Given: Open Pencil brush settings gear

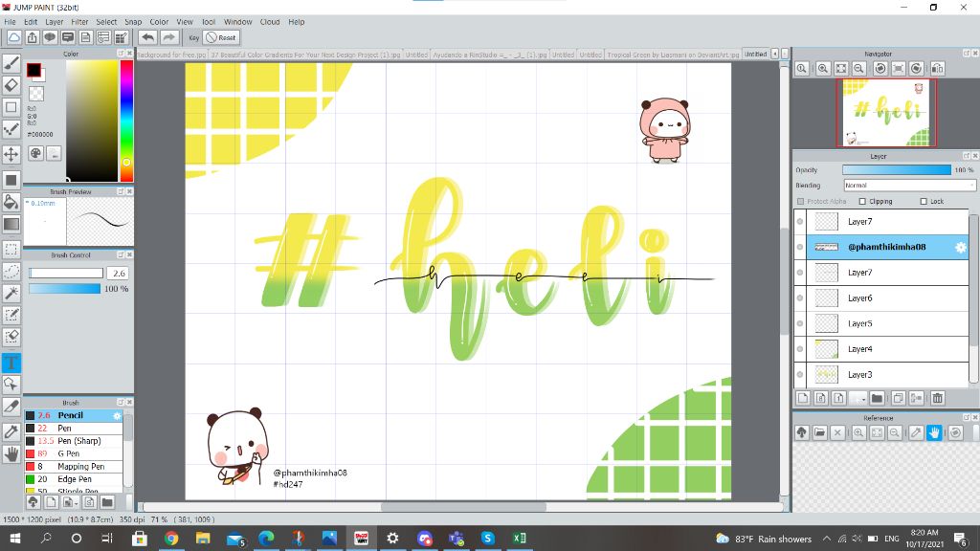Looking at the screenshot, I should pos(117,415).
